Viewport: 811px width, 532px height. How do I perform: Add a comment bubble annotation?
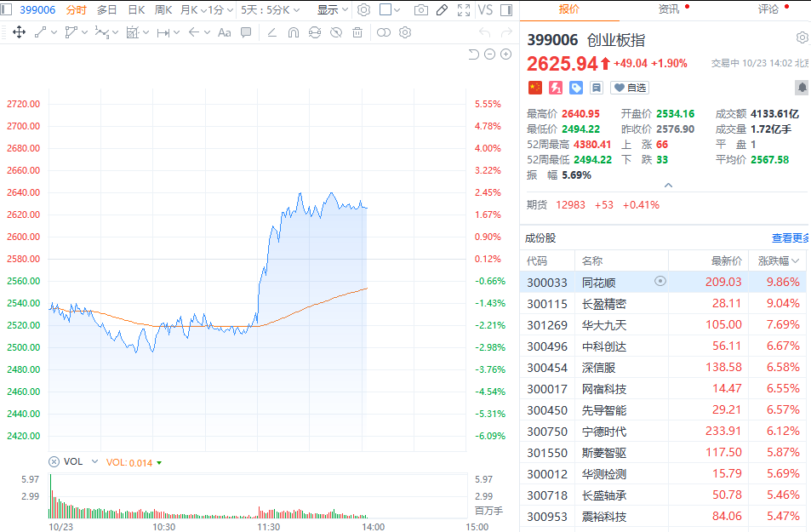pyautogui.click(x=246, y=32)
